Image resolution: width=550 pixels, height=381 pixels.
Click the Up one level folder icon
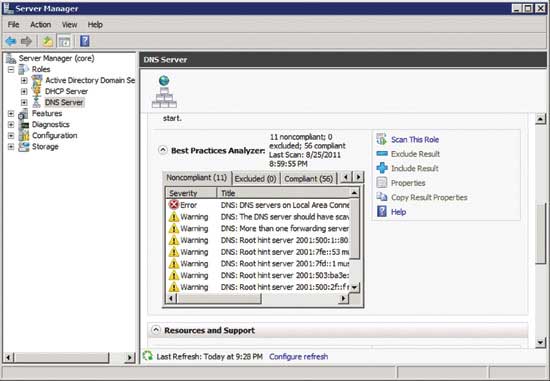47,41
